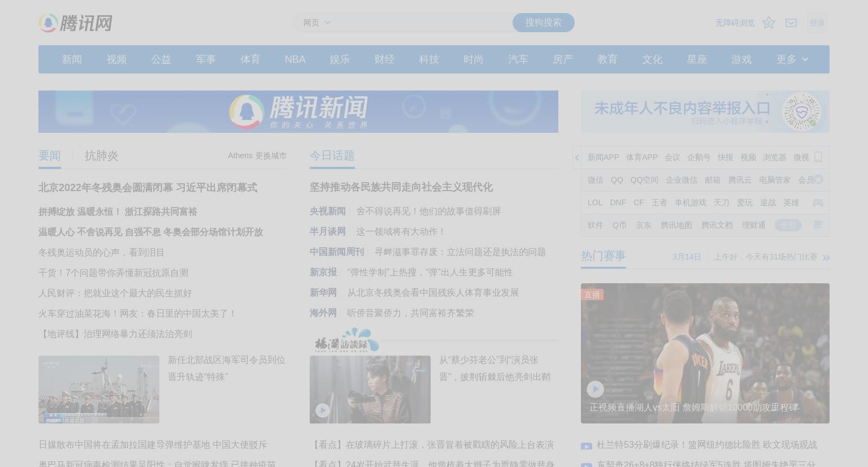Open '寻衅滋事罪存废' article

pos(460,252)
